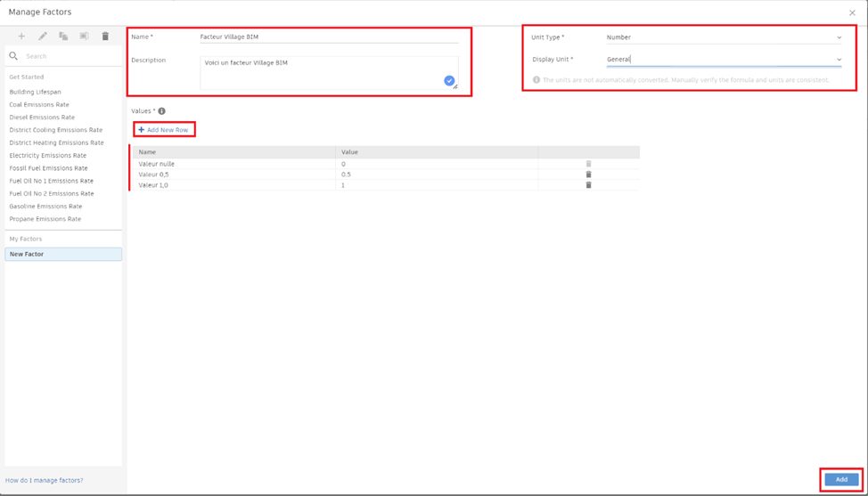Select Electricity Emissions Rate in the list
This screenshot has height=496, width=868.
click(x=47, y=155)
